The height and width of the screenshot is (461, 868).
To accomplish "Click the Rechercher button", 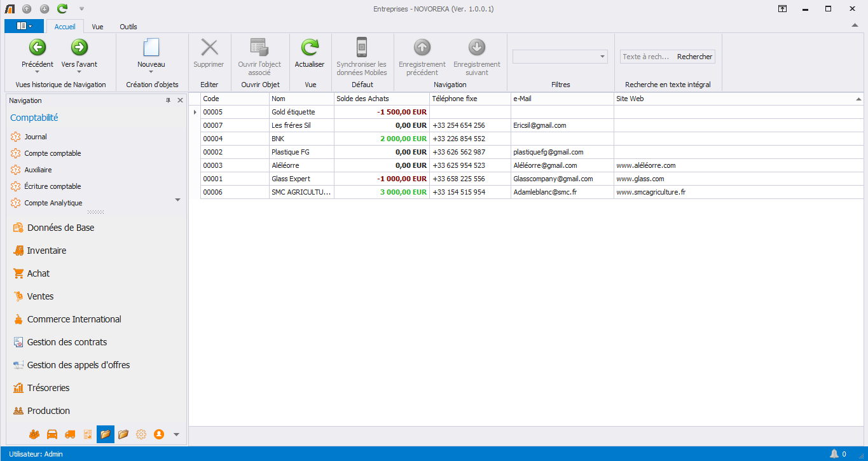I will click(694, 57).
